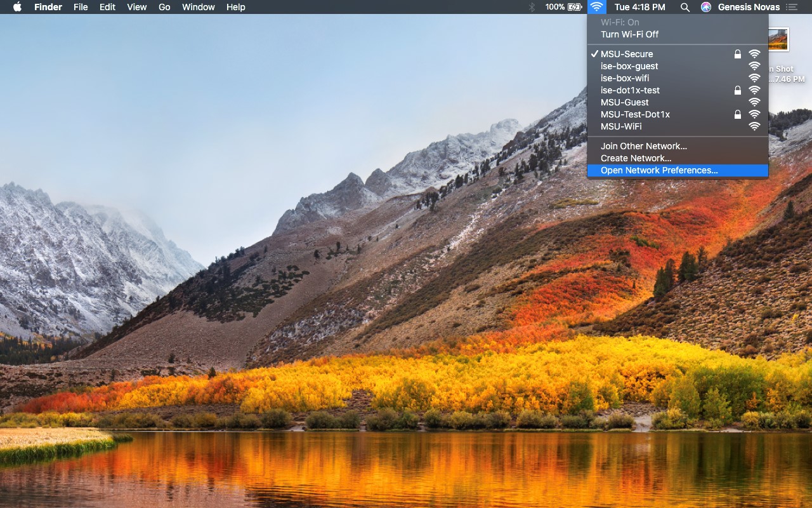Open Network Preferences from the Wi-Fi menu
This screenshot has width=812, height=508.
[x=658, y=170]
